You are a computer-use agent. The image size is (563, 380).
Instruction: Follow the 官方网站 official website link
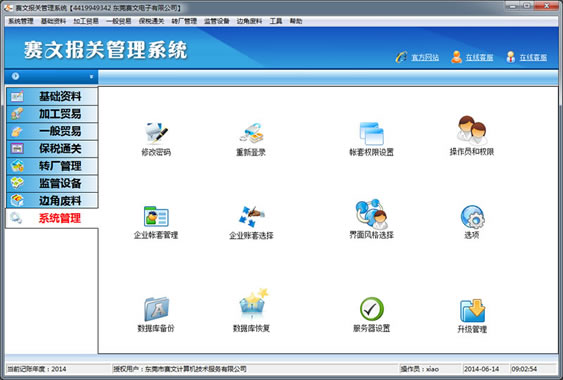click(425, 57)
